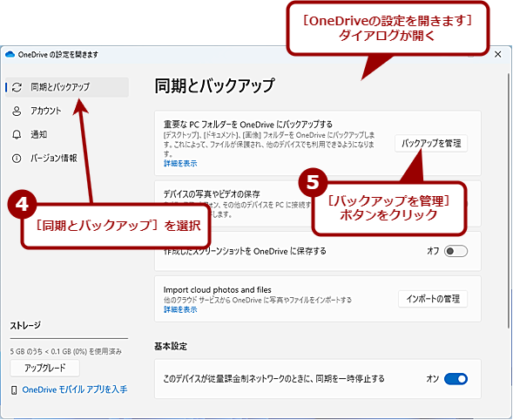
Task: Click the bell icon beside 通知
Action: [x=17, y=134]
